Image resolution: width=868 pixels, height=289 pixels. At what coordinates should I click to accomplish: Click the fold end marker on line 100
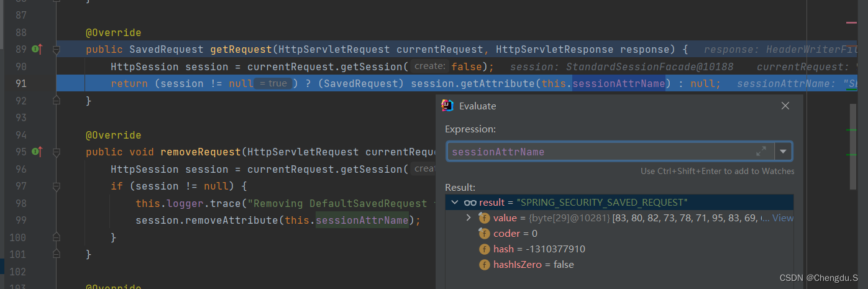(x=56, y=237)
